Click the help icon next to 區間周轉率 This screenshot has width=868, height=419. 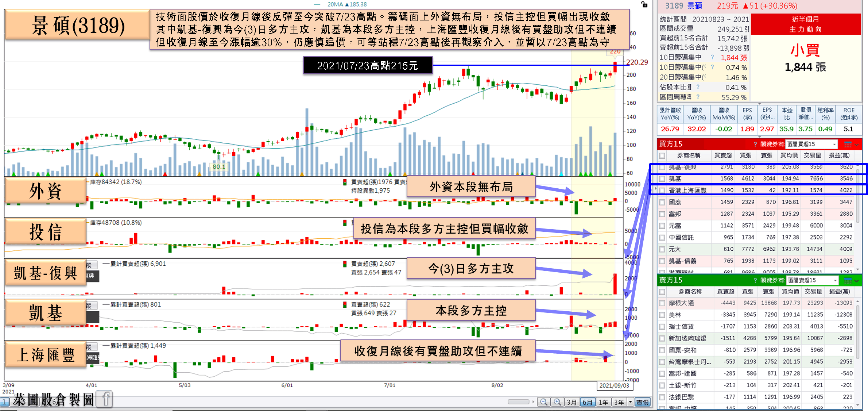pos(698,97)
